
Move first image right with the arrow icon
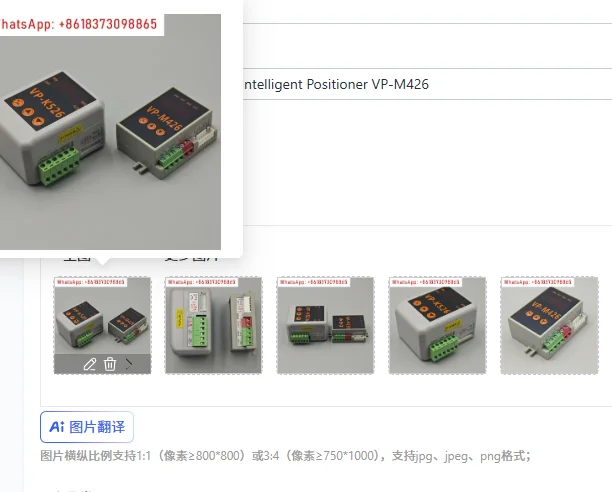tap(129, 364)
